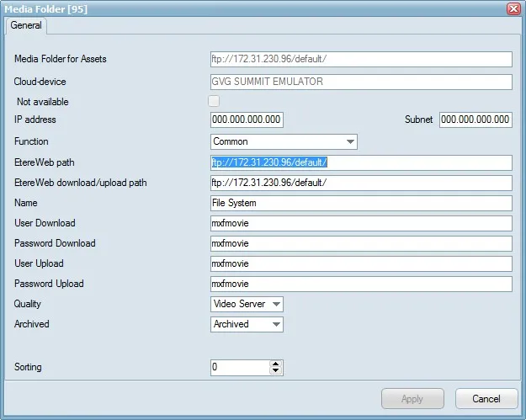This screenshot has width=526, height=420.
Task: Switch to the General tab
Action: [26, 26]
